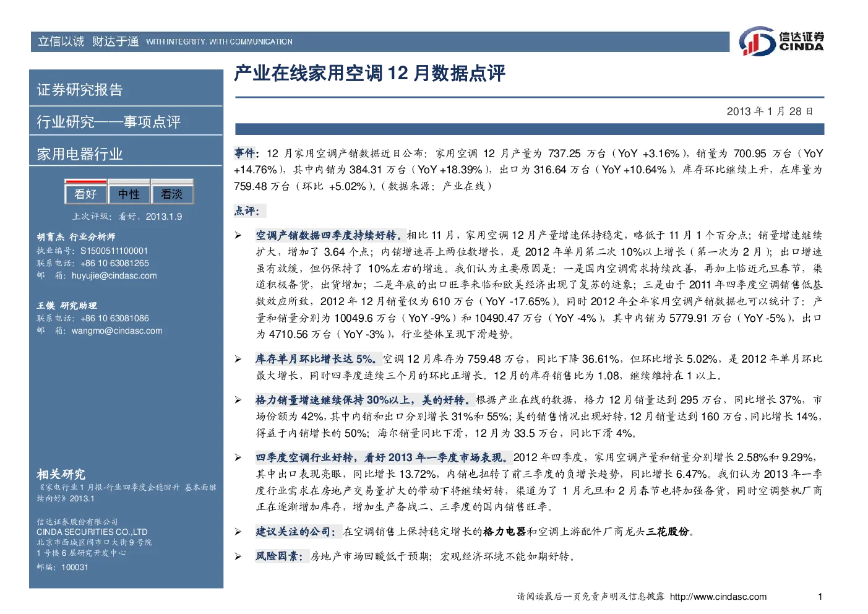
Task: Click the heading 空调产销数据四季度持续好转
Action: [329, 235]
